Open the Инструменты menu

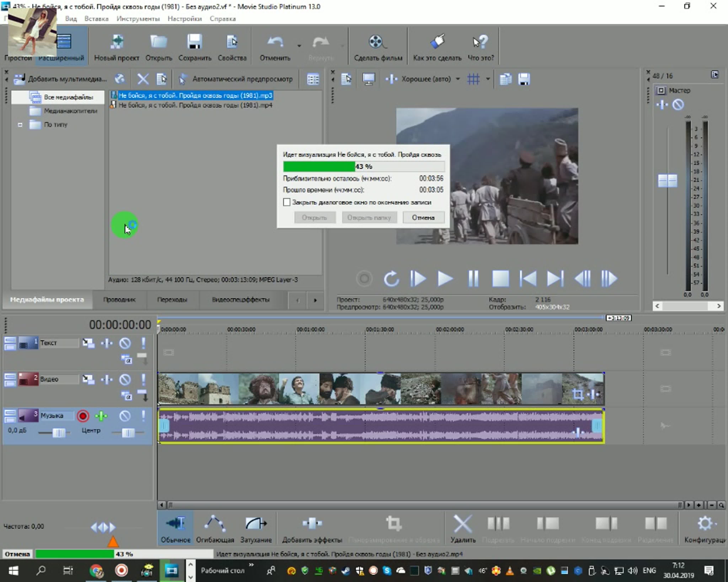coord(138,18)
